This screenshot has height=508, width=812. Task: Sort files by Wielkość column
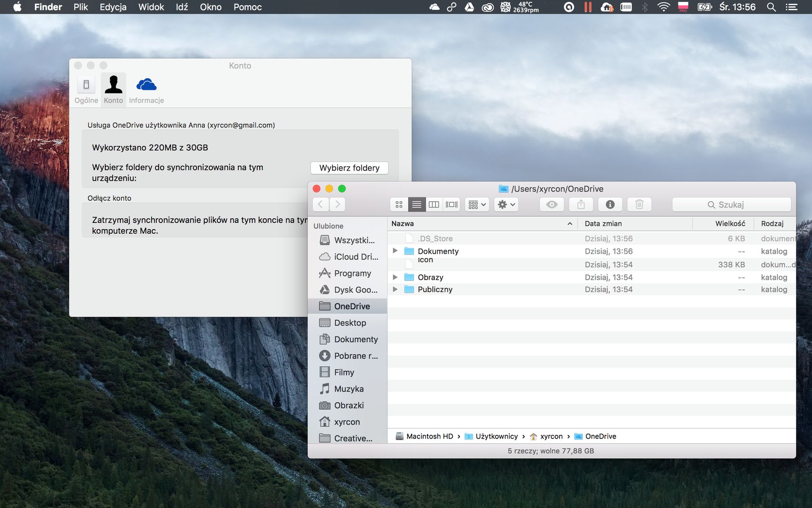[723, 224]
